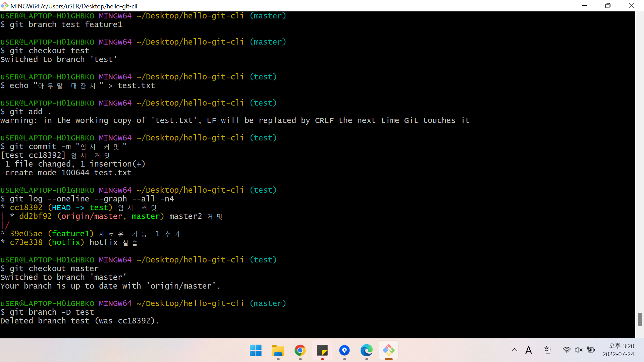Click 'git branch test feature1' command text
The height and width of the screenshot is (362, 644).
tap(66, 24)
